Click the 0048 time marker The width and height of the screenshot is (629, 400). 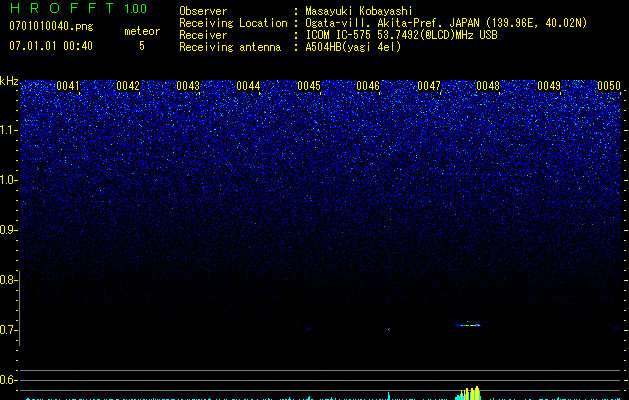(x=488, y=86)
